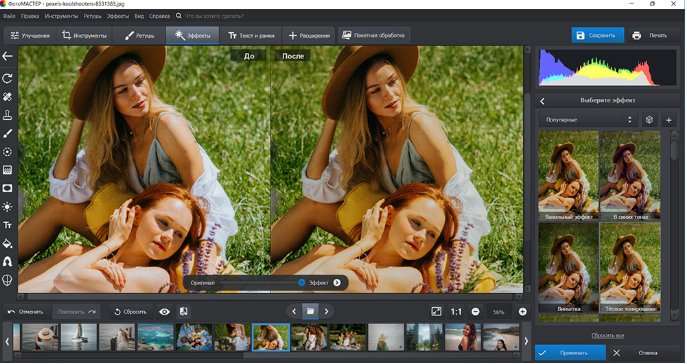
Task: Click the underlined link above Применить
Action: [x=607, y=336]
